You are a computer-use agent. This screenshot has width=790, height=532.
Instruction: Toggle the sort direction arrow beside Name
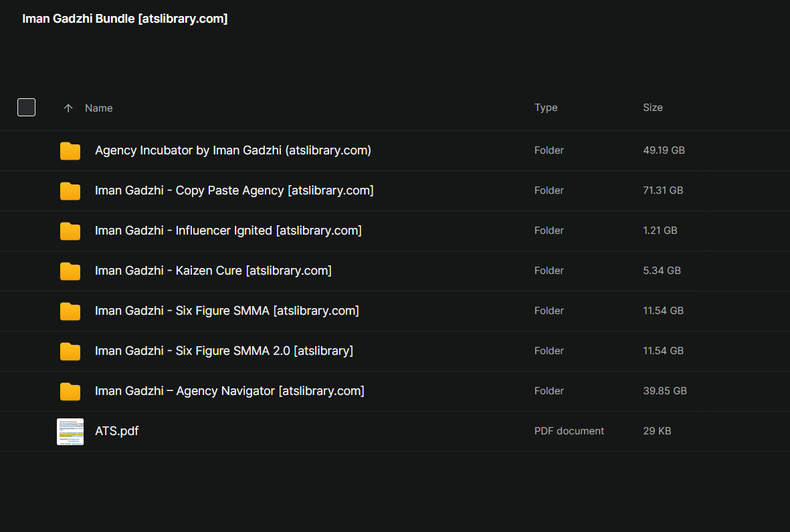click(x=68, y=108)
